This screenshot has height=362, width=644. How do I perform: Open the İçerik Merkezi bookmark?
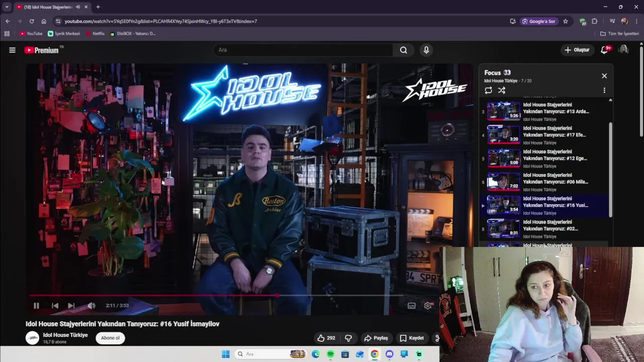click(64, 34)
